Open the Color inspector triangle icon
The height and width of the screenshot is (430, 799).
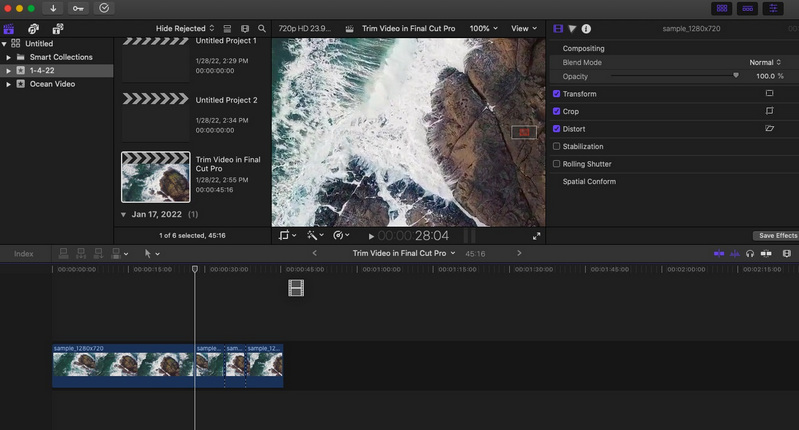(572, 29)
